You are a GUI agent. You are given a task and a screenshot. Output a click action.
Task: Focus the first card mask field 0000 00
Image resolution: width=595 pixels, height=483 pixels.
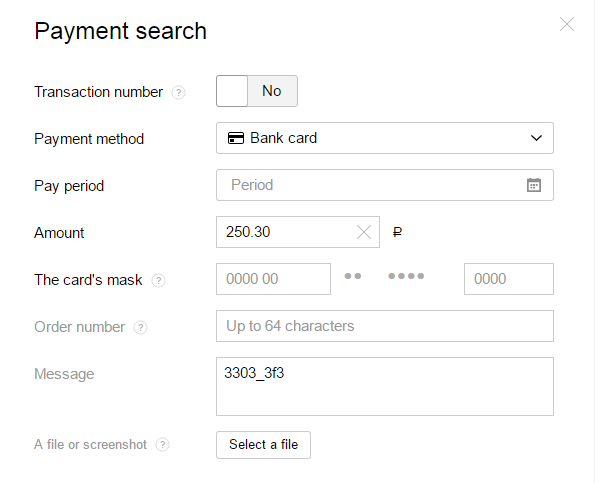click(273, 279)
